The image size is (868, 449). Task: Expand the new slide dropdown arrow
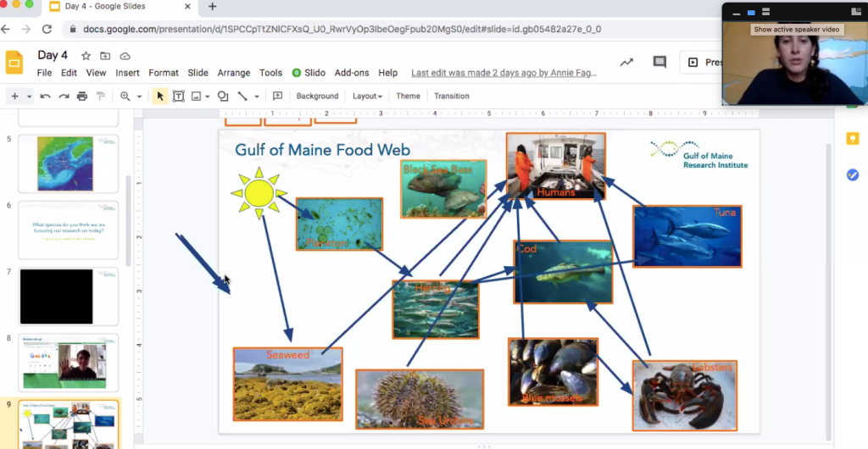(x=29, y=97)
